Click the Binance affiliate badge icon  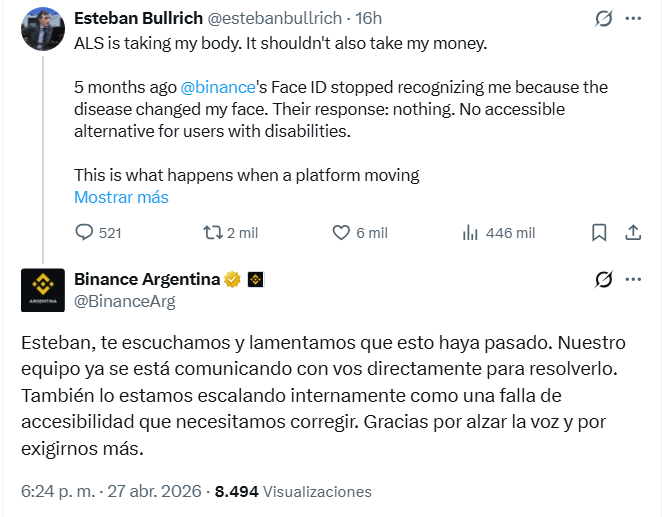255,279
